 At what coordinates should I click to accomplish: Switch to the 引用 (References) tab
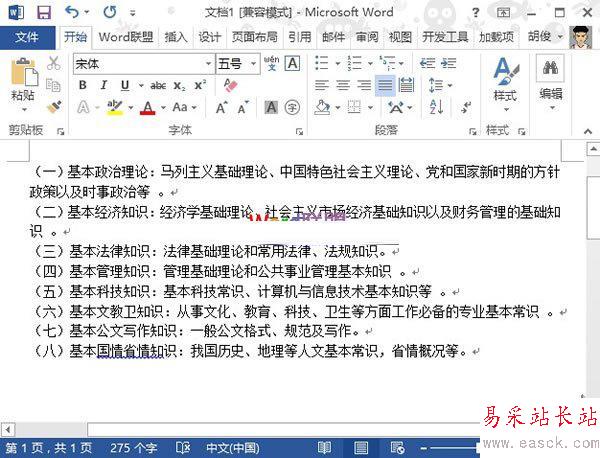click(x=300, y=37)
